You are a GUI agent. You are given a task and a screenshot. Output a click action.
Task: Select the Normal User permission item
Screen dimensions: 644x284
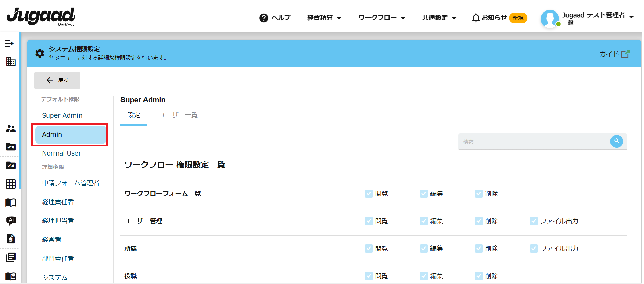[62, 153]
